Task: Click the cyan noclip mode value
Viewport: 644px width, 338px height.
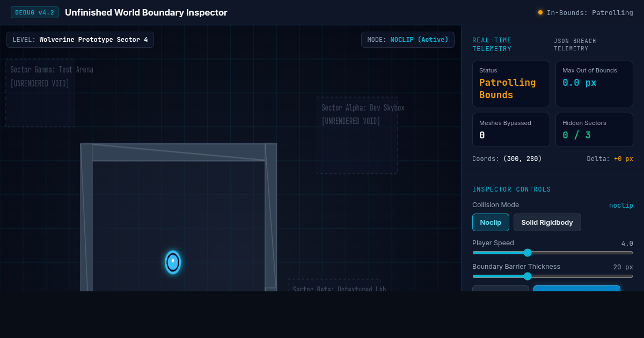Action: pos(621,205)
